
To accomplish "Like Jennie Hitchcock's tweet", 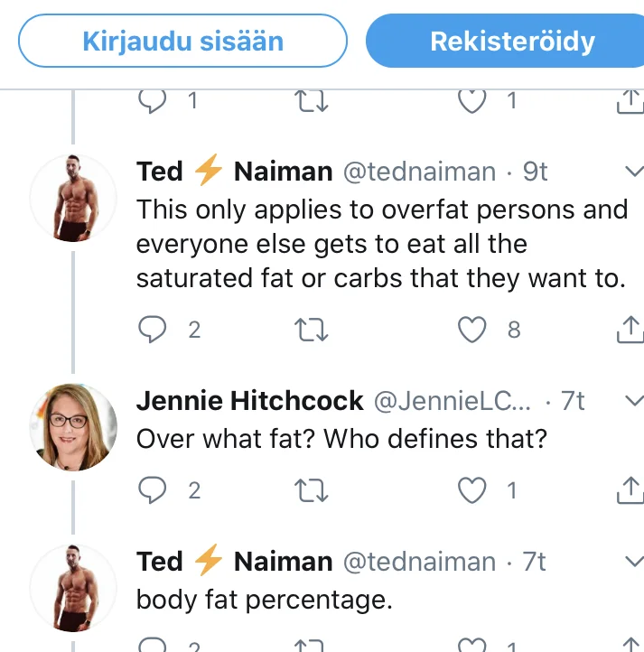I will coord(472,490).
